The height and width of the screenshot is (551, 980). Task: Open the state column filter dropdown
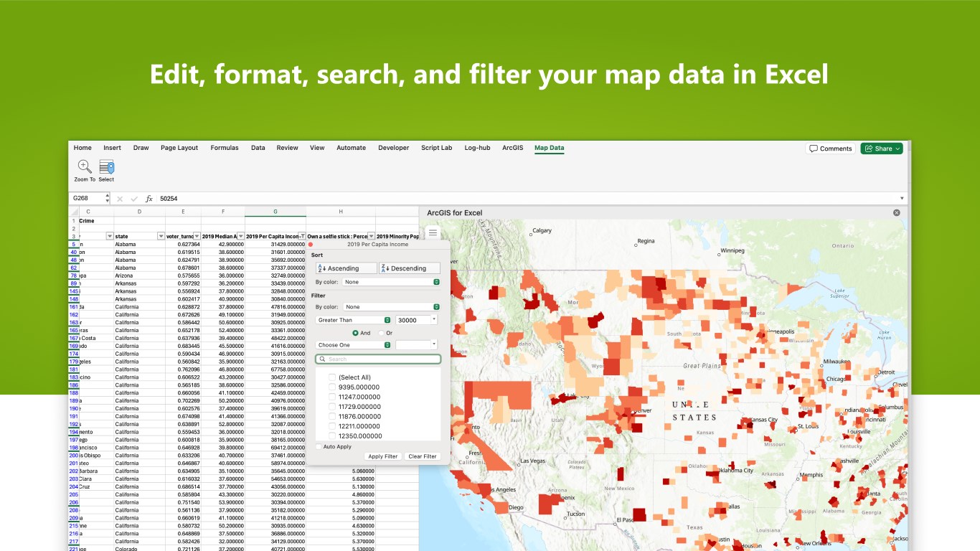[x=161, y=236]
